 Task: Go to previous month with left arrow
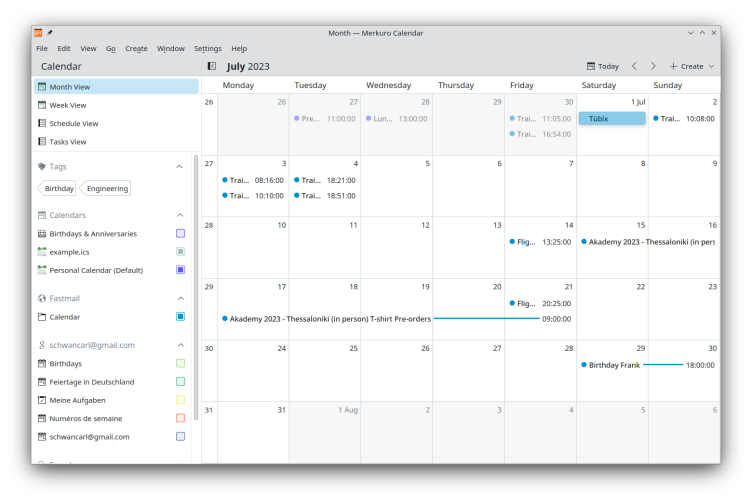pyautogui.click(x=634, y=66)
